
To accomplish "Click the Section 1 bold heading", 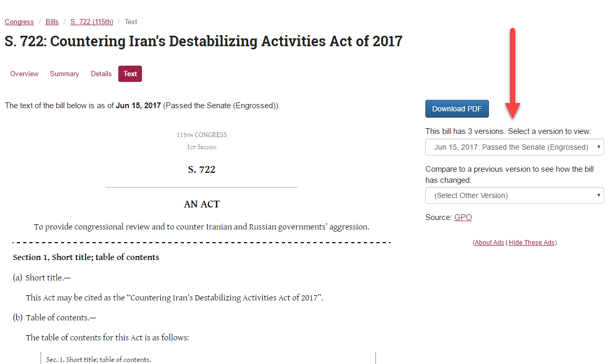I will pyautogui.click(x=86, y=257).
